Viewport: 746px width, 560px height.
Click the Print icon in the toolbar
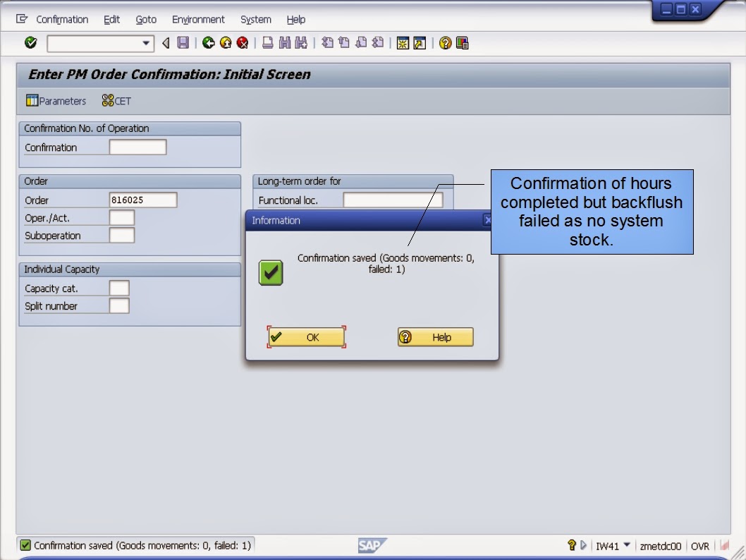click(x=267, y=43)
